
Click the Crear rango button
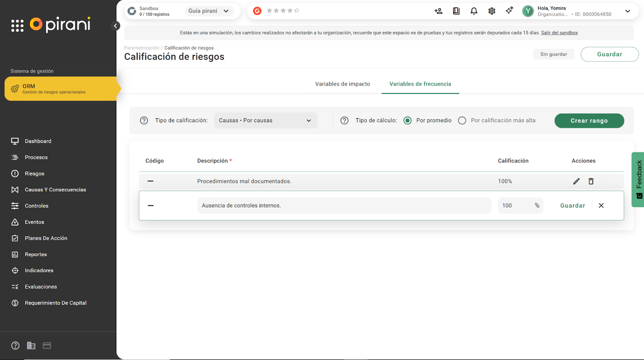[589, 121]
